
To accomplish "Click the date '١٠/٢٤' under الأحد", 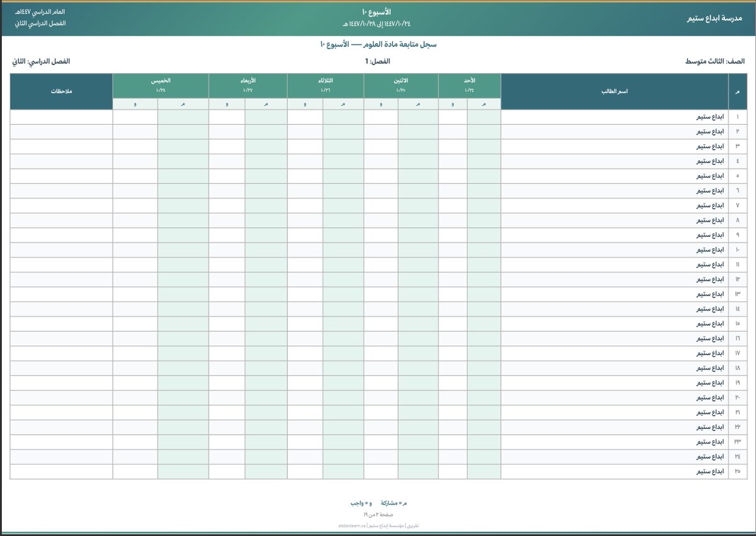I will [x=469, y=91].
